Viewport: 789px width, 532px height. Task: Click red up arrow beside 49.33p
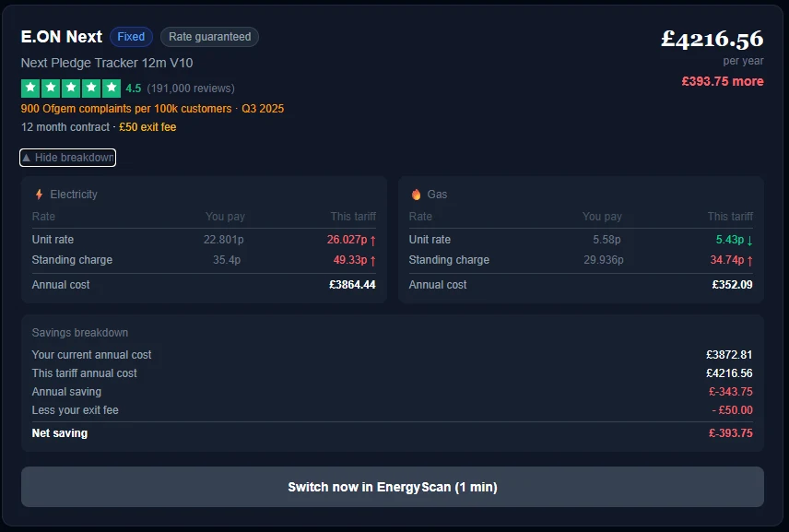coord(373,261)
